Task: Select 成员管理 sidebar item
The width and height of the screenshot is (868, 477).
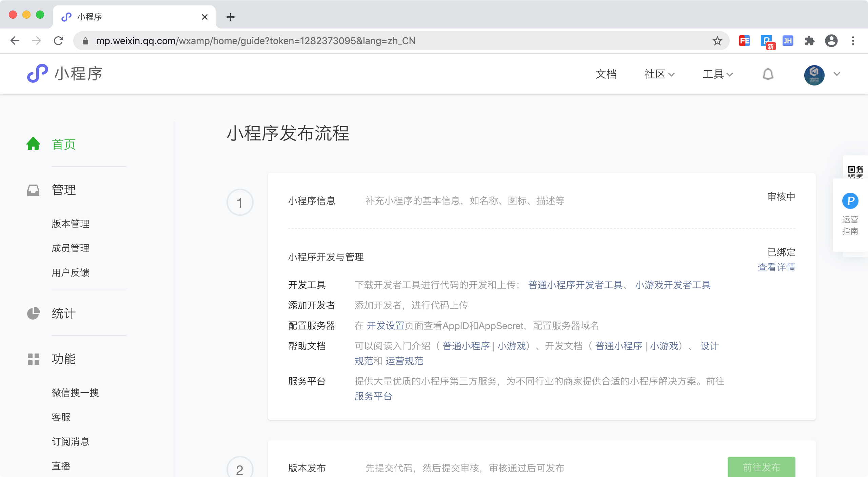Action: point(71,248)
